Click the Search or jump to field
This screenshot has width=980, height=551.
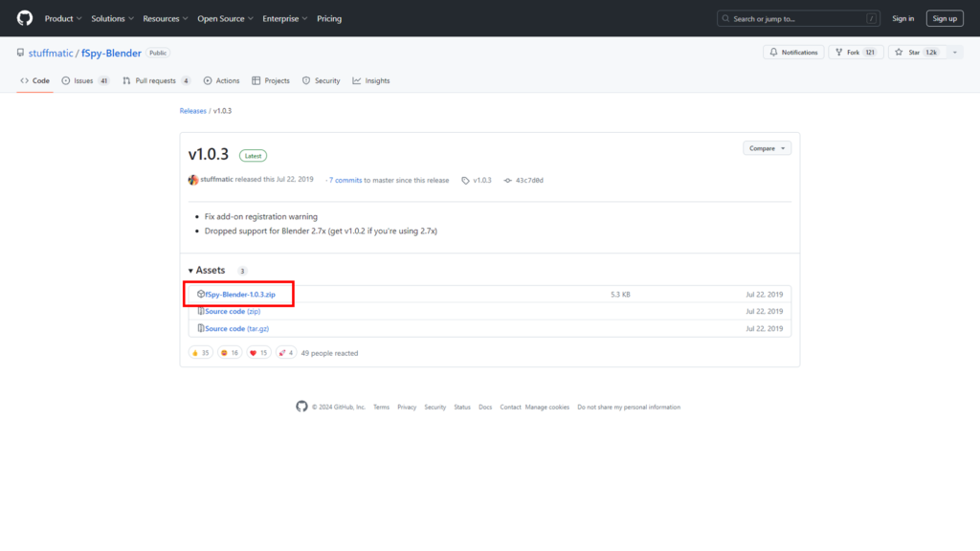[x=798, y=18]
